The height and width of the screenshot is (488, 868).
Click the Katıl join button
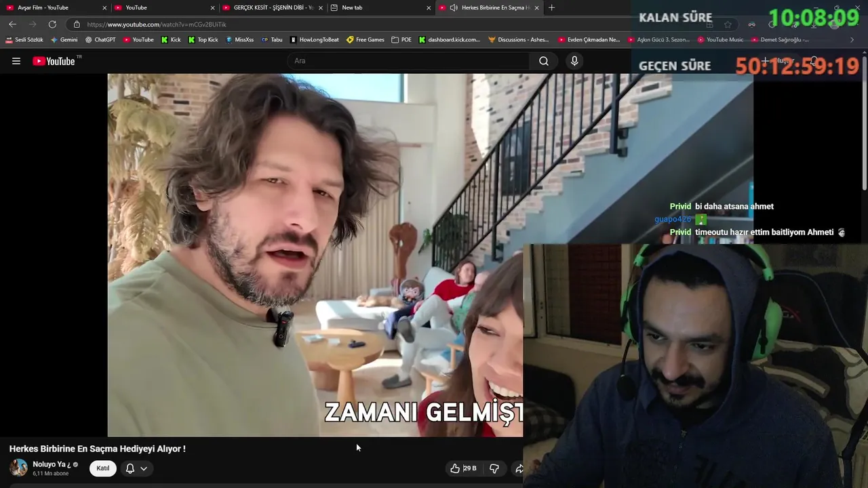coord(103,468)
